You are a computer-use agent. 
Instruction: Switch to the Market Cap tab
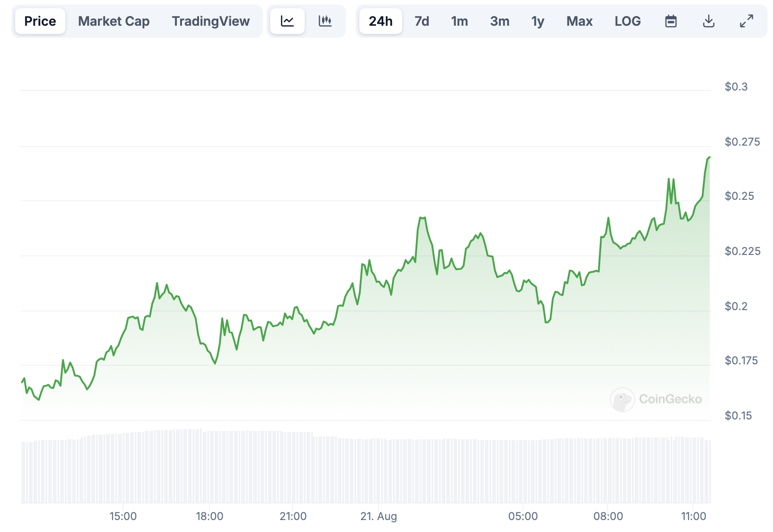point(114,21)
